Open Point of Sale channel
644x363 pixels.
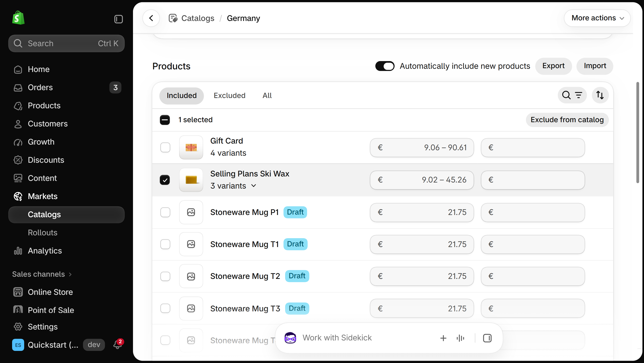point(66,310)
